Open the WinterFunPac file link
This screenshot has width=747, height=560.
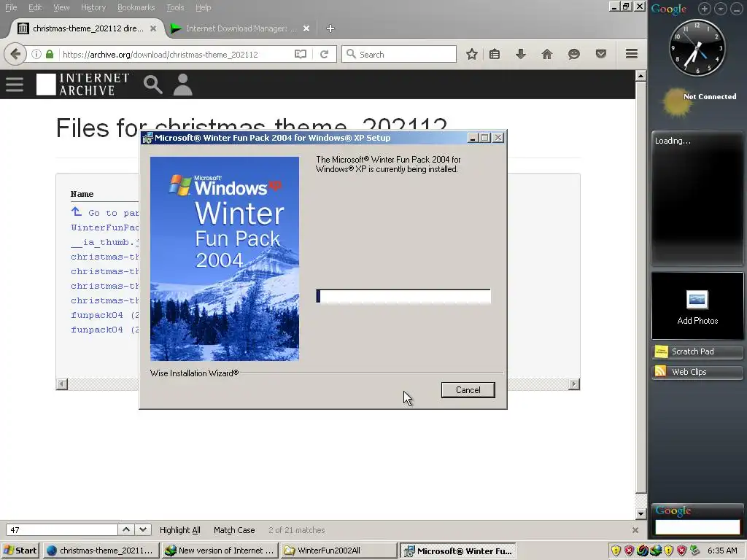[105, 227]
